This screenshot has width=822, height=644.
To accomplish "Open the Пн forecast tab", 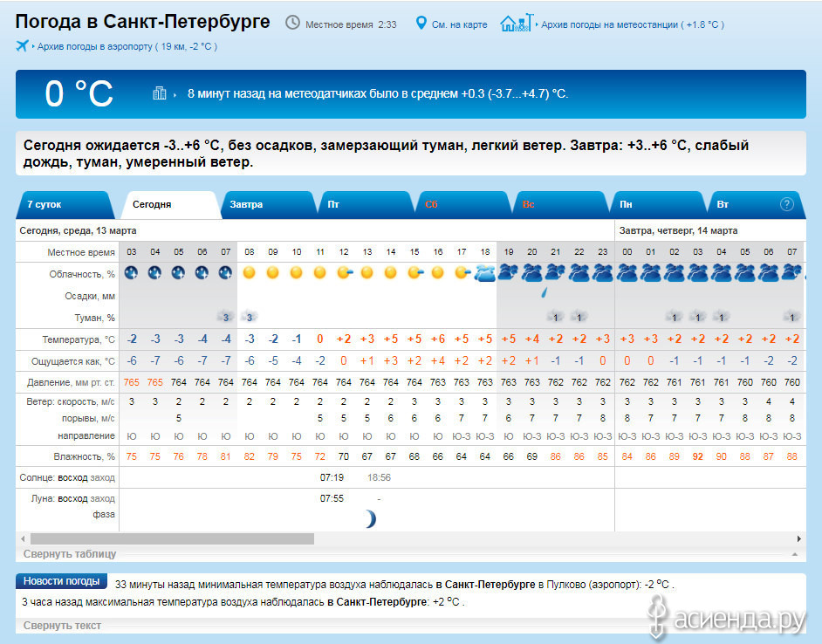I will 658,204.
